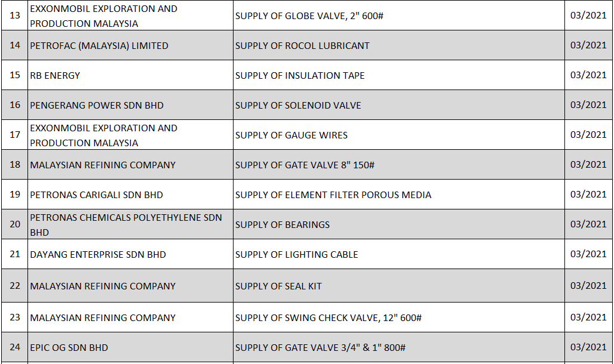Click the EPIC OG SDN BHD cell
614x364 pixels.
tap(69, 348)
